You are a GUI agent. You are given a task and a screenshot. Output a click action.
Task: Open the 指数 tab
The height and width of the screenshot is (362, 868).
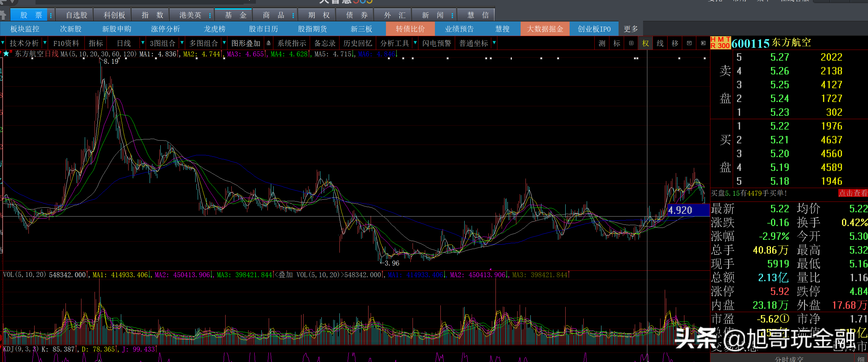152,15
